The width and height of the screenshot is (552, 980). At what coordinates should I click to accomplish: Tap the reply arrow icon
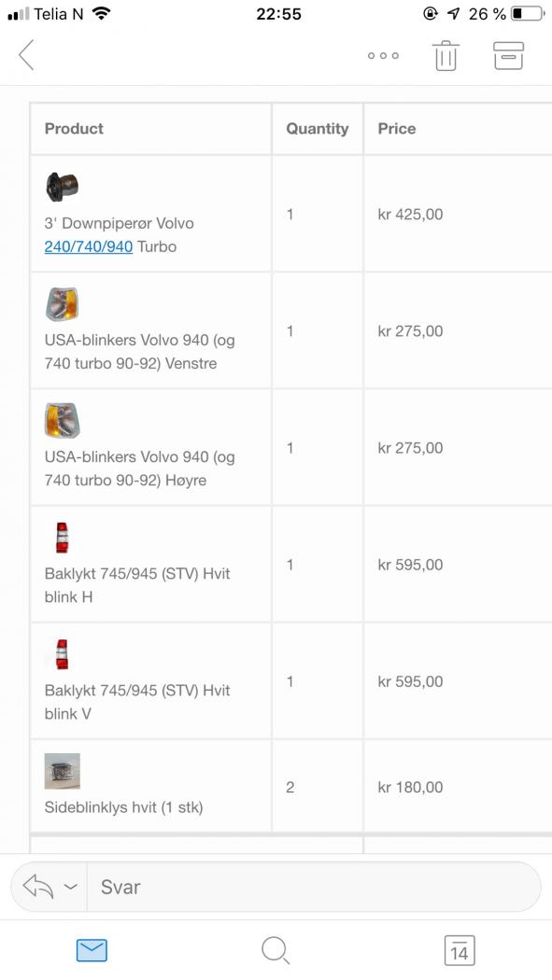tap(38, 887)
